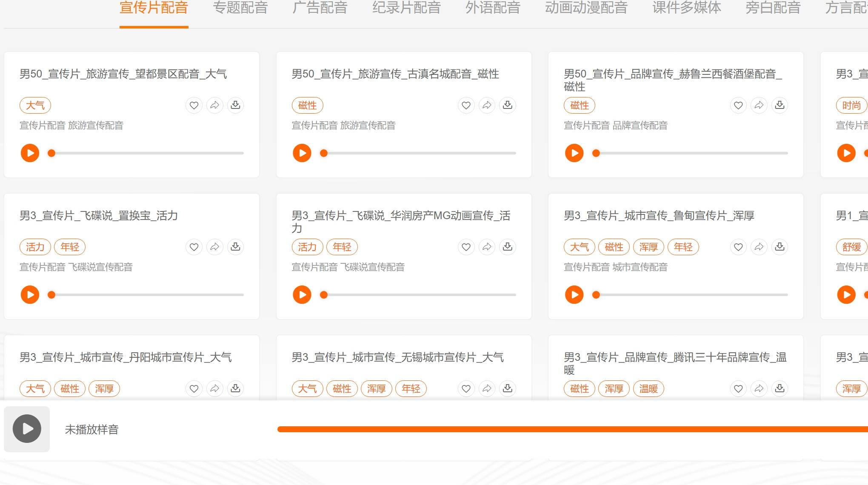Share the 古滇名城配音 card
The image size is (868, 485).
[487, 105]
